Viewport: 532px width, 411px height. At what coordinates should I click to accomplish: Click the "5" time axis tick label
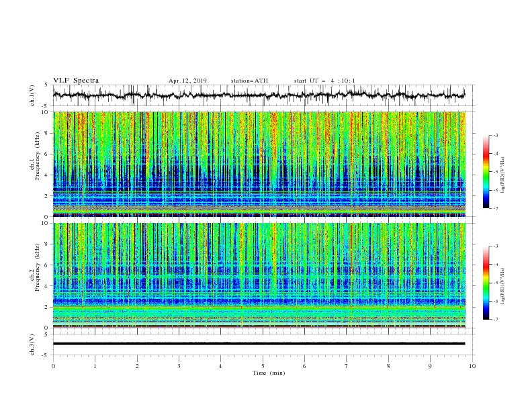(263, 366)
